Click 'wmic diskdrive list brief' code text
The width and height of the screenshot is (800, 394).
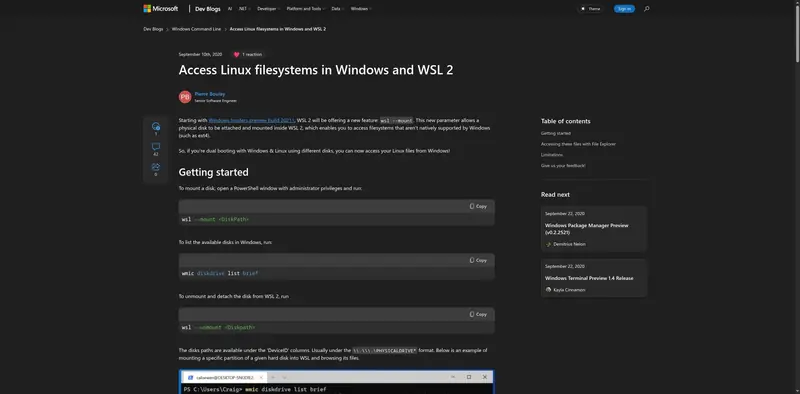220,274
